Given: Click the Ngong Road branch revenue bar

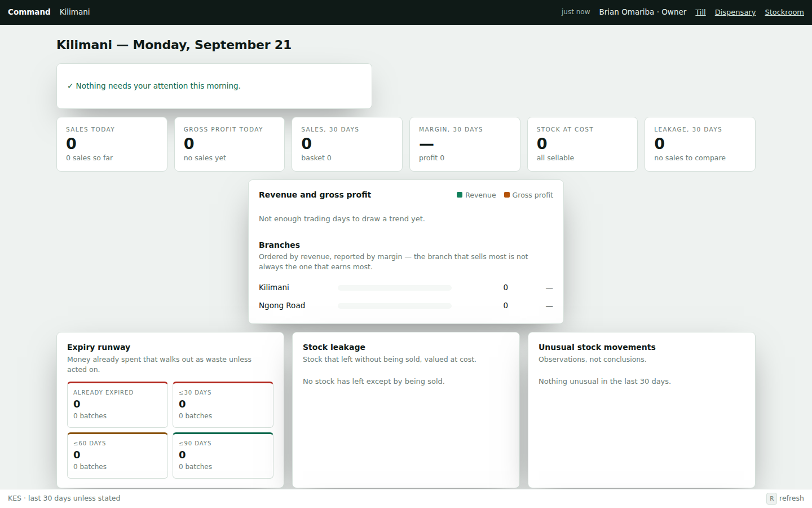Looking at the screenshot, I should coord(395,306).
